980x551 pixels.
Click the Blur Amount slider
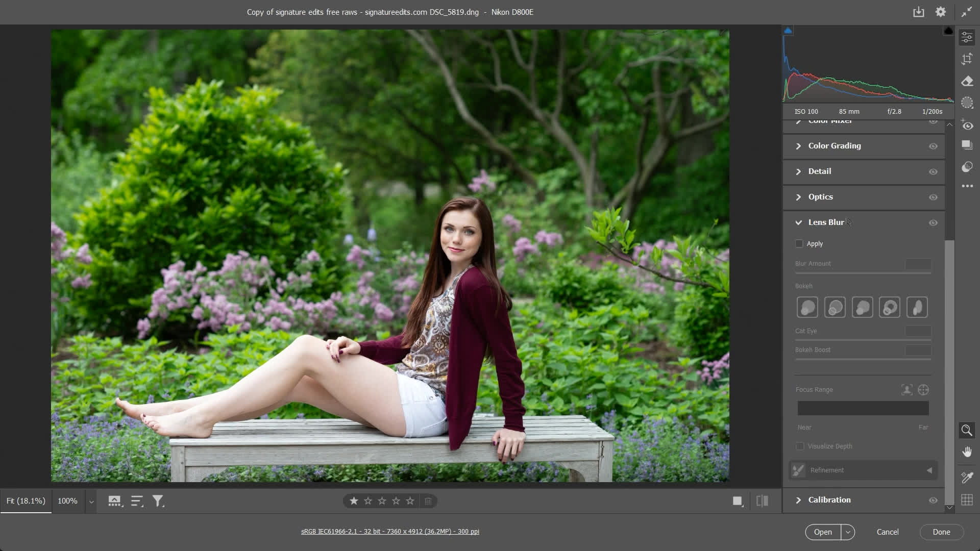pyautogui.click(x=863, y=273)
